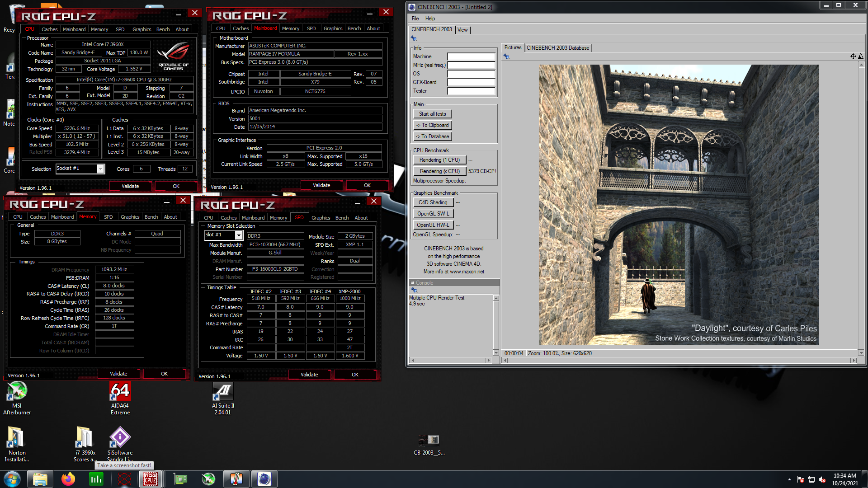Screen dimensions: 868x488
Task: Click the thermometer taskbar icon
Action: click(236, 479)
